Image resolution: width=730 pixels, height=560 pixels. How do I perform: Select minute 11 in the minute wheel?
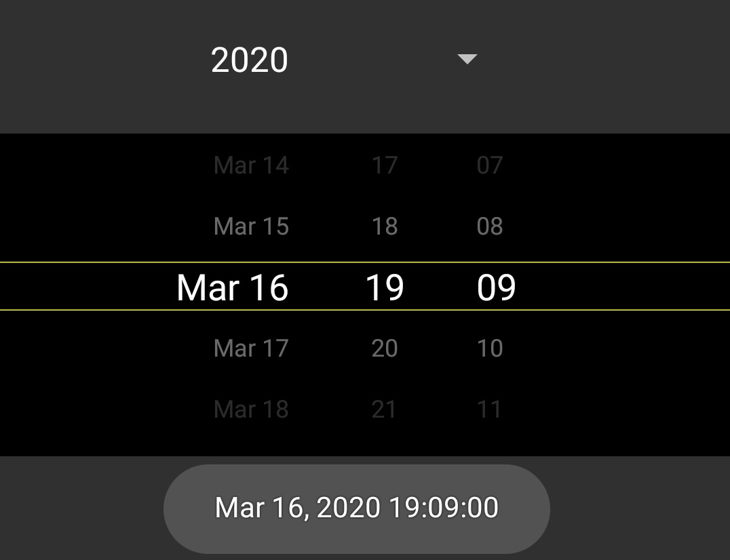tap(490, 409)
